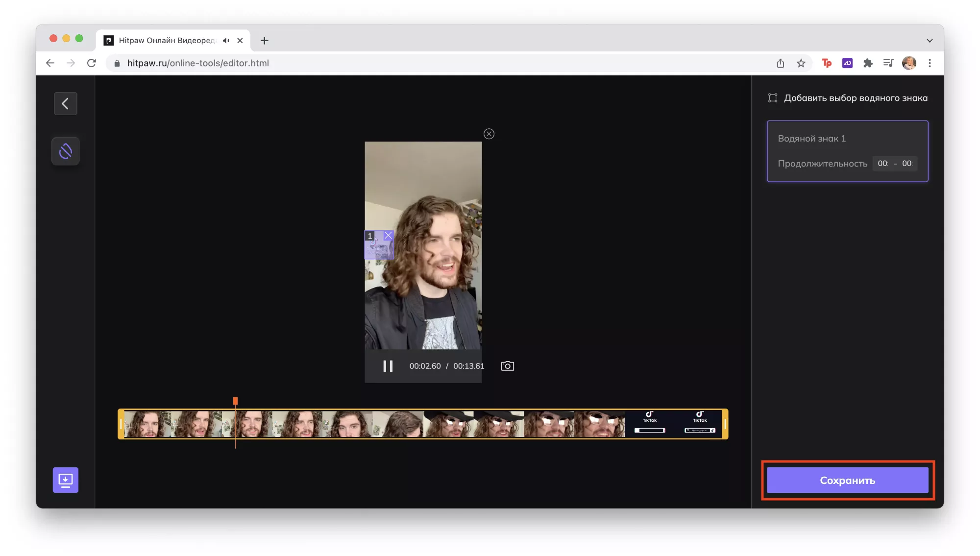The width and height of the screenshot is (980, 556).
Task: Click the Сохранить save button
Action: coord(847,480)
